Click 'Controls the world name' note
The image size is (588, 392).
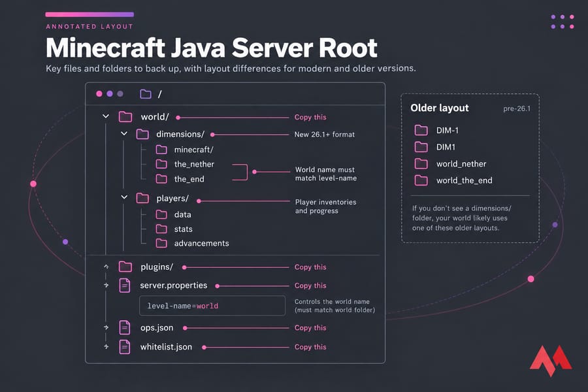[335, 306]
